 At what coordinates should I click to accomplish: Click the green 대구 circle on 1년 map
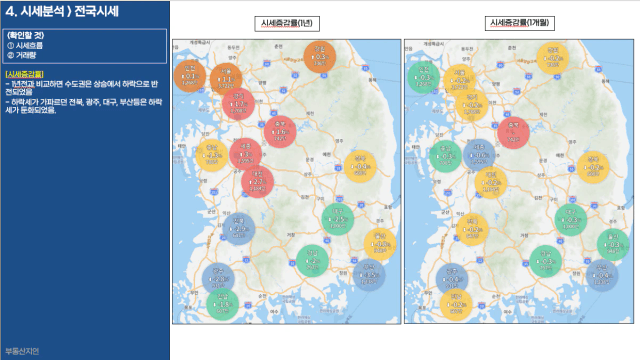pyautogui.click(x=338, y=219)
